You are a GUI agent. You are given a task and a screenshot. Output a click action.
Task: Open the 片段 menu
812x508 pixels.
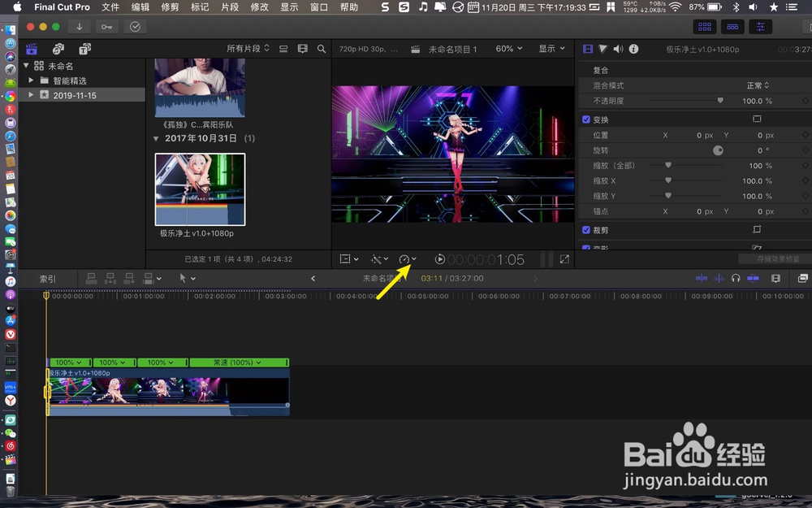pos(230,7)
